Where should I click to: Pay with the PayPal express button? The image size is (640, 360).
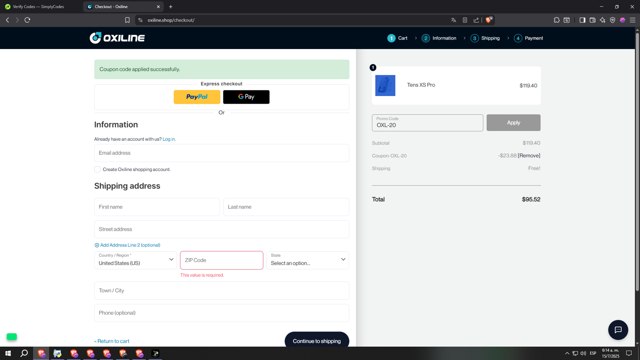[x=197, y=97]
